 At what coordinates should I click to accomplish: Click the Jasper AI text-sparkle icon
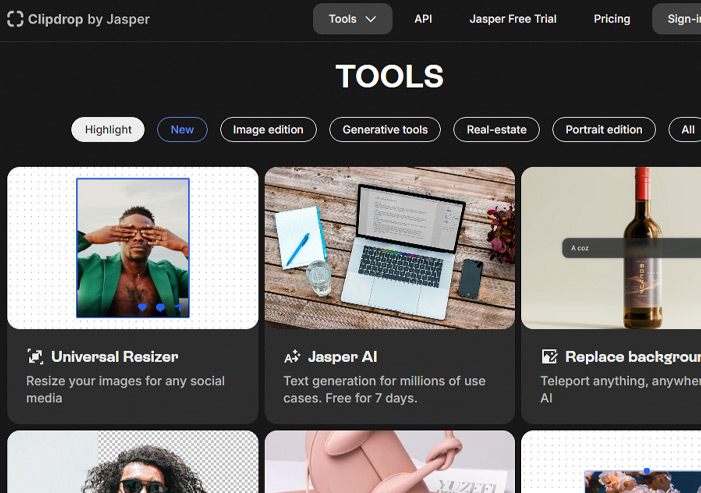coord(292,357)
